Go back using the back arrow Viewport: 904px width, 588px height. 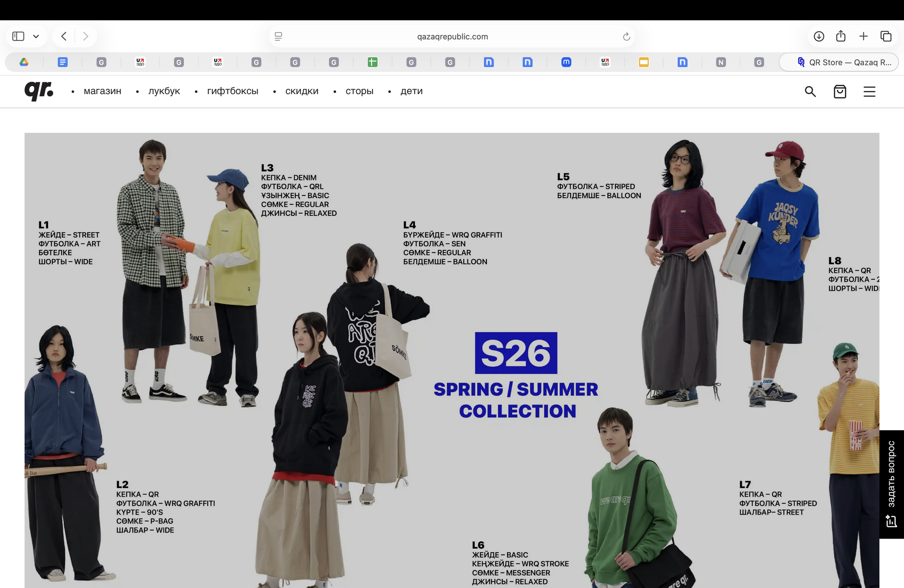[64, 36]
